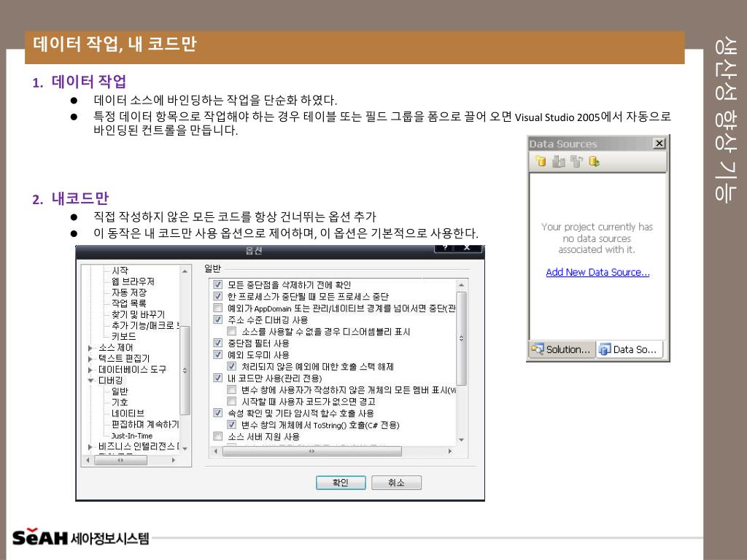
Task: Click the 취소 button
Action: tap(396, 483)
